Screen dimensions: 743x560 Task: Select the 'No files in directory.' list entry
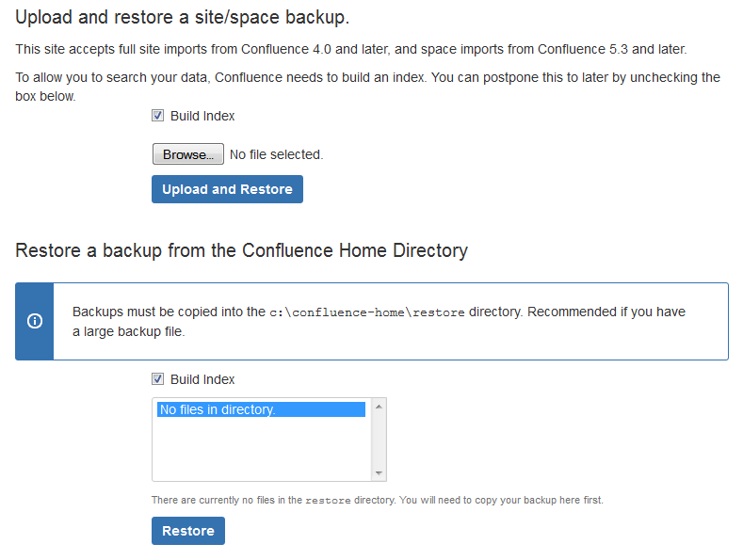pos(261,409)
